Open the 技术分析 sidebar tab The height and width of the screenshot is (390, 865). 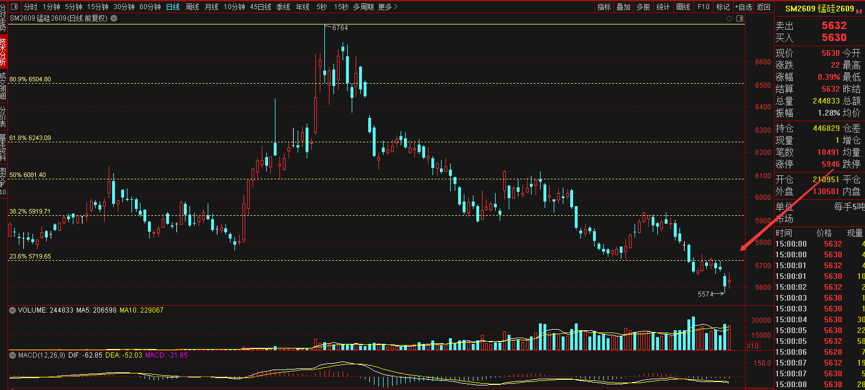3,51
